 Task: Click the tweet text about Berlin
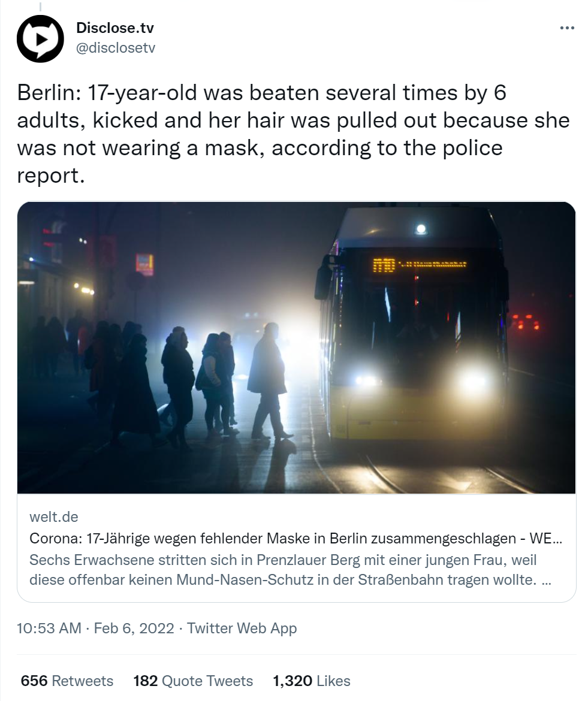click(293, 134)
